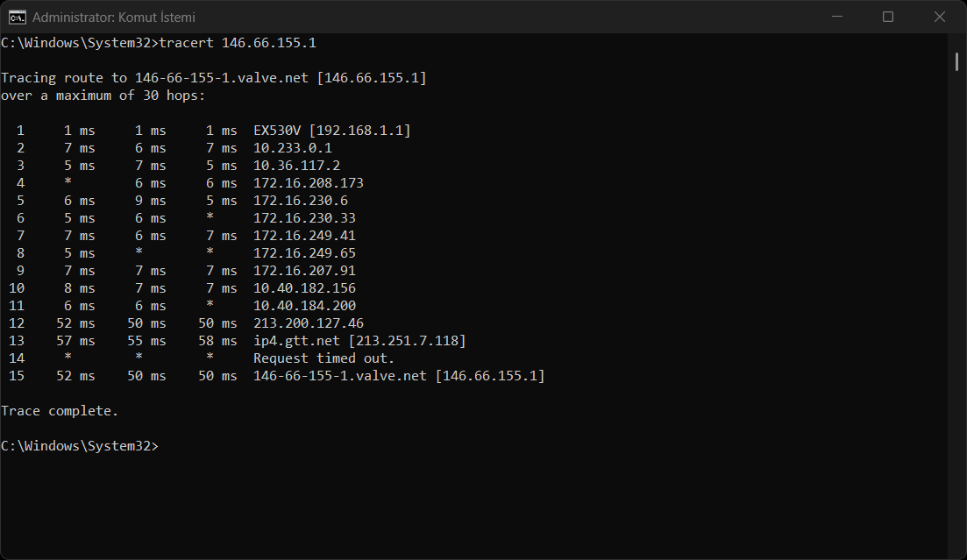
Task: Click the EX530V [192.168.1.1] hop entry
Action: pos(331,130)
